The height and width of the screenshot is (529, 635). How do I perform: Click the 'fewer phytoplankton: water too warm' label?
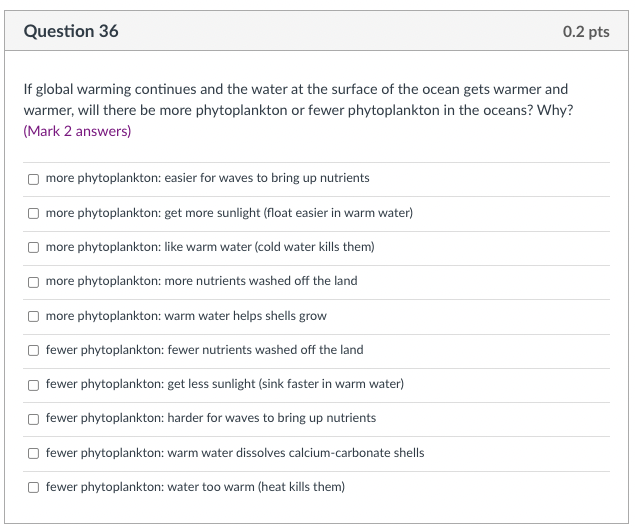(x=195, y=487)
